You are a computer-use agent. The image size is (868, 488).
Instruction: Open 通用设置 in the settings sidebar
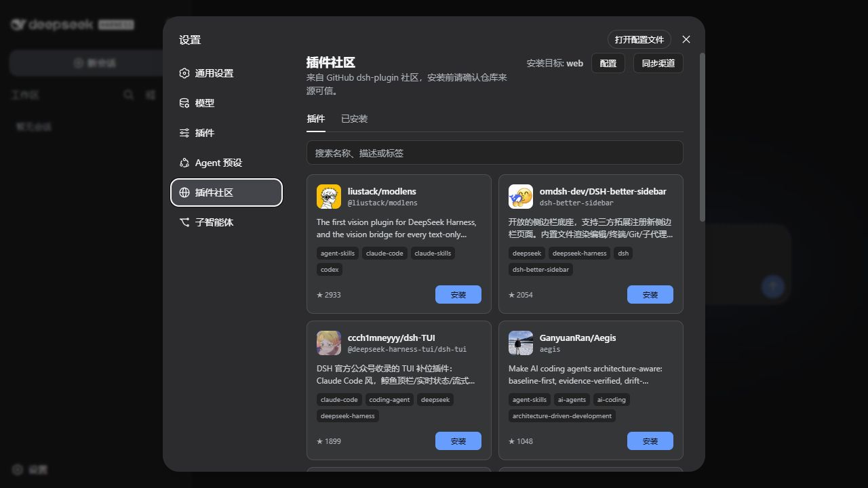click(226, 73)
